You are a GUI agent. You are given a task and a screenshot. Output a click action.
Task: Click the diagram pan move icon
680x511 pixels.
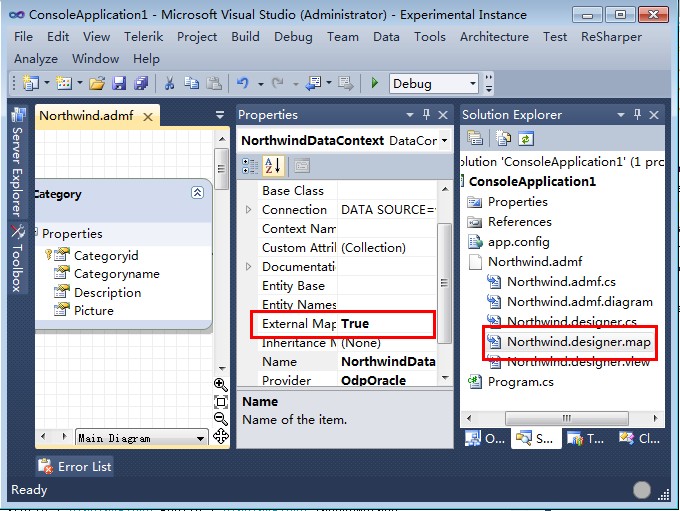pyautogui.click(x=221, y=436)
